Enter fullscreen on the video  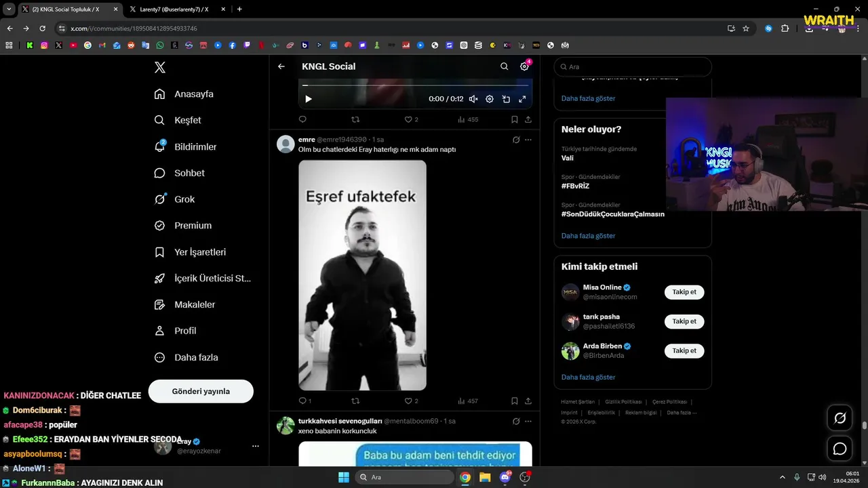[522, 99]
